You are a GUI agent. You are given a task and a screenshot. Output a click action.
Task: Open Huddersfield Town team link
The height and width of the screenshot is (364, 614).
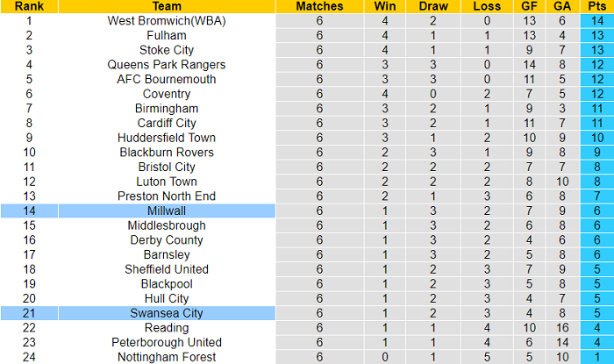(x=166, y=138)
